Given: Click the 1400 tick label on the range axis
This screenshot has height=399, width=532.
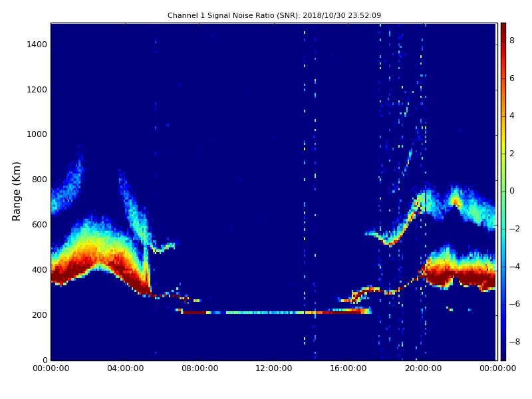Looking at the screenshot, I should click(37, 45).
